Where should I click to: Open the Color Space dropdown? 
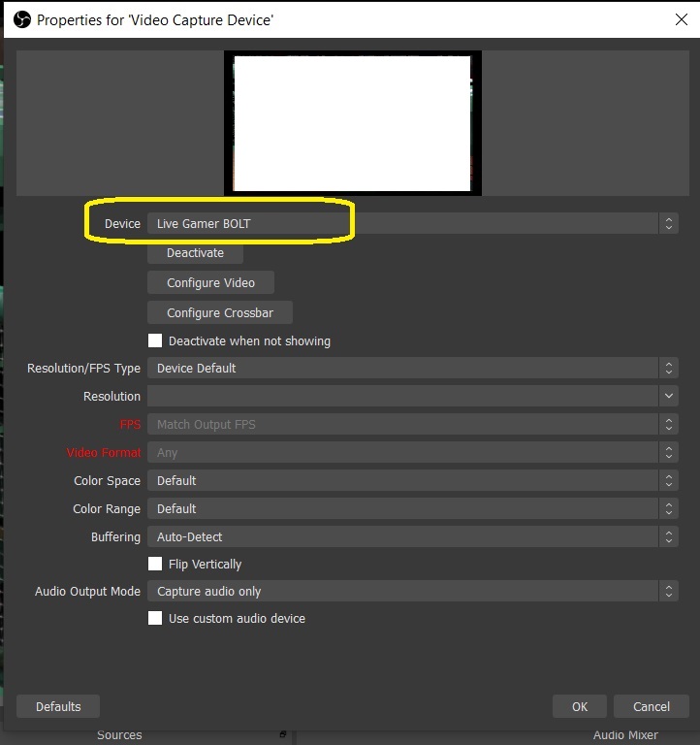tap(413, 480)
